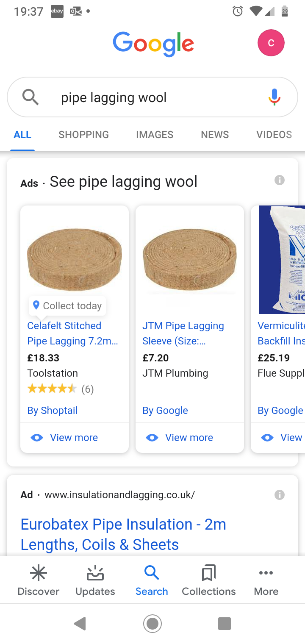View more for Celafelt Stitched Pipe Lagging
This screenshot has height=644, width=305.
tap(74, 438)
